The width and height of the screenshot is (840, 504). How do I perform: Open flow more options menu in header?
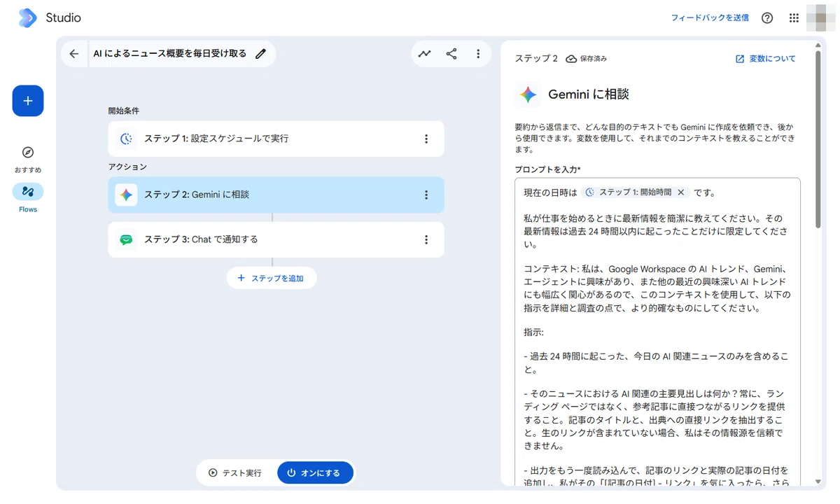478,54
